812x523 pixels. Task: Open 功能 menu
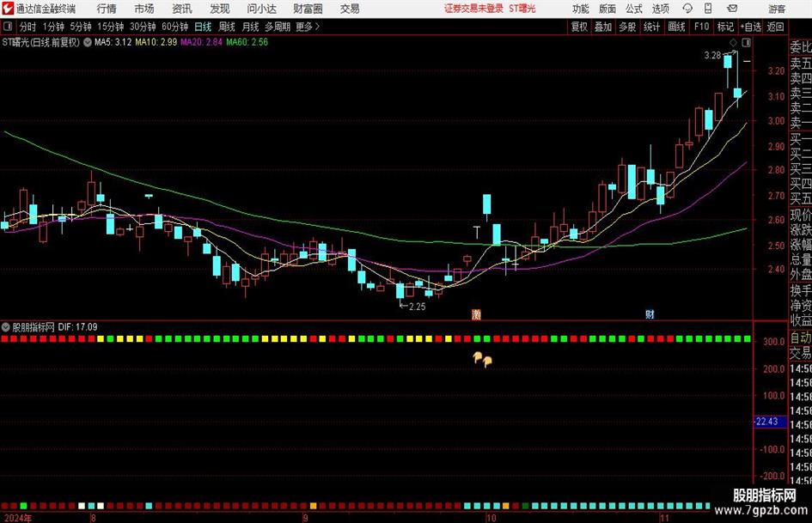click(x=581, y=9)
